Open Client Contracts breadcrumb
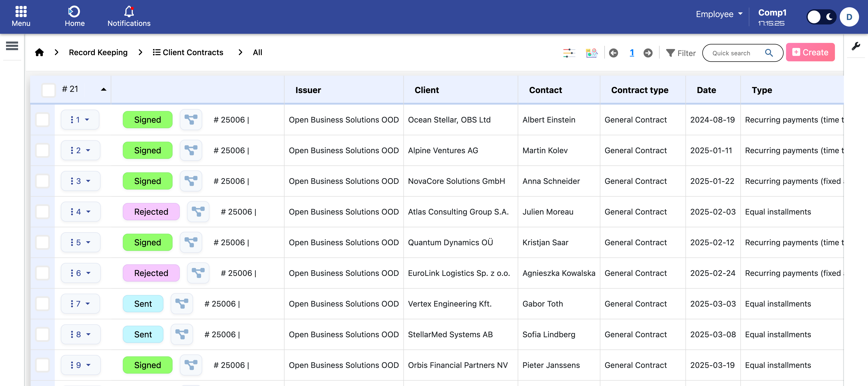Image resolution: width=868 pixels, height=386 pixels. (x=188, y=52)
